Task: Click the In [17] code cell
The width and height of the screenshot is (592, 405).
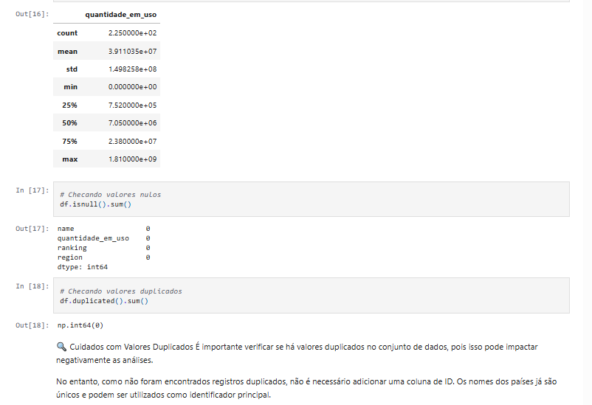Action: [x=311, y=199]
